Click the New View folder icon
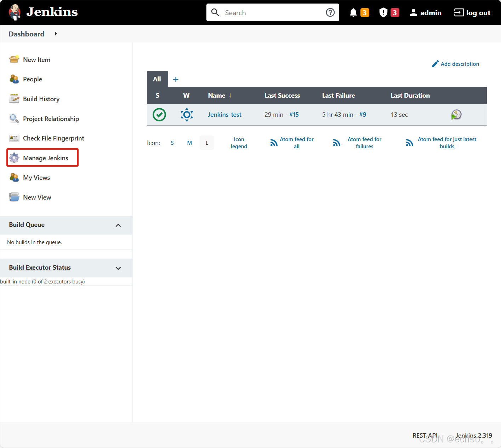Image resolution: width=501 pixels, height=448 pixels. pyautogui.click(x=14, y=197)
